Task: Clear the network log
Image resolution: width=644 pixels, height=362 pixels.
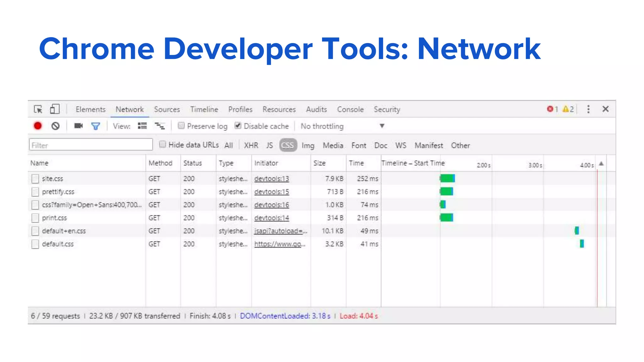Action: [55, 126]
